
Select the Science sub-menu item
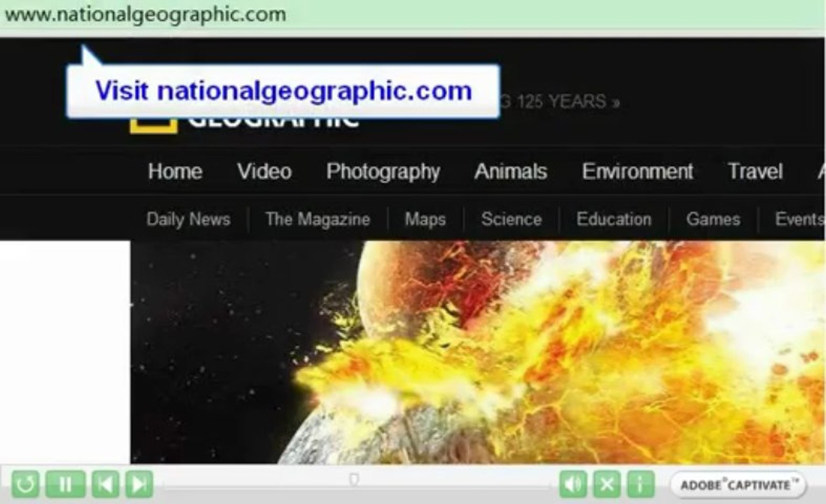(x=511, y=219)
